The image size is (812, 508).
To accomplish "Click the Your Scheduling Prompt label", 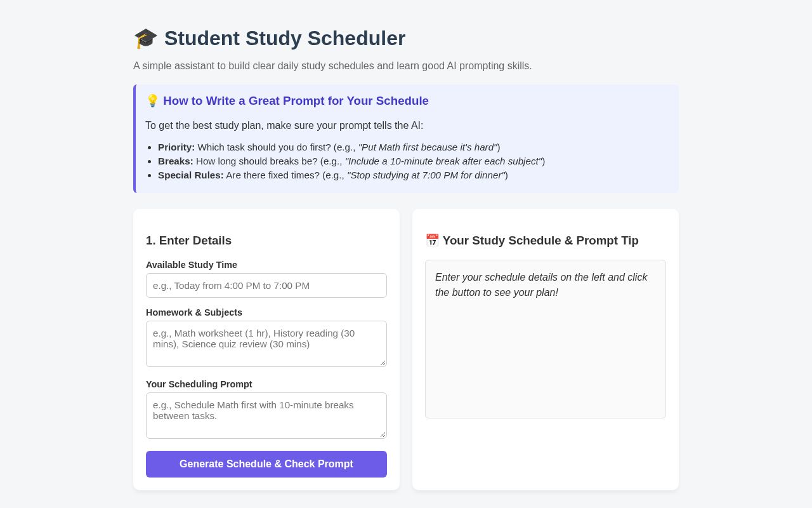I will click(199, 384).
